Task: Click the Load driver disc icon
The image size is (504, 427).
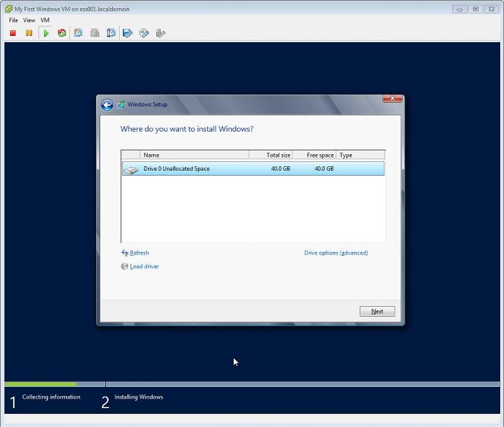Action: pos(124,266)
